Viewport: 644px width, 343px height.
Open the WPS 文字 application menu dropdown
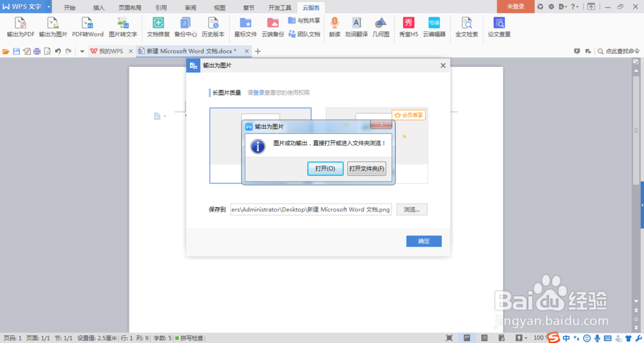point(49,6)
